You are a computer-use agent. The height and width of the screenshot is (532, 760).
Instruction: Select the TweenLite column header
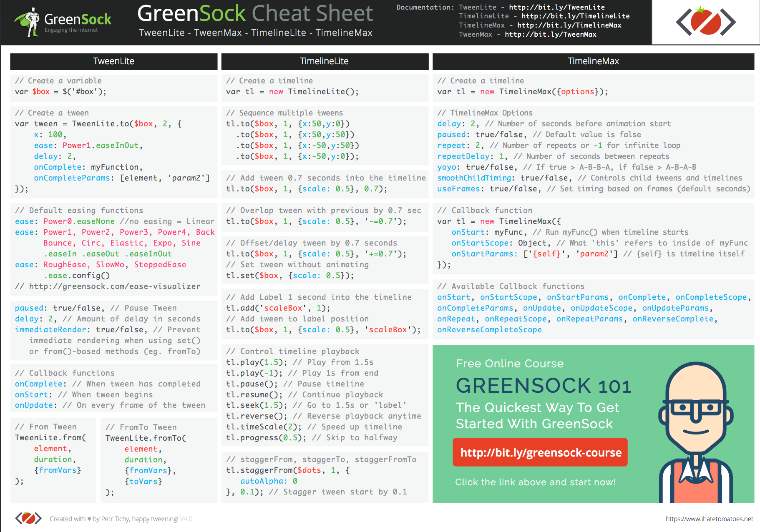pos(114,61)
